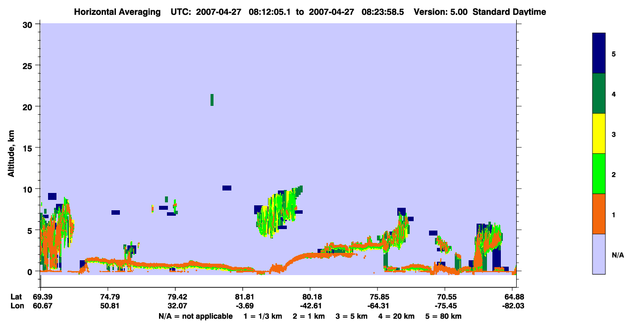Click the color bar label '1'
Screen dimensions: 644x330
point(614,214)
